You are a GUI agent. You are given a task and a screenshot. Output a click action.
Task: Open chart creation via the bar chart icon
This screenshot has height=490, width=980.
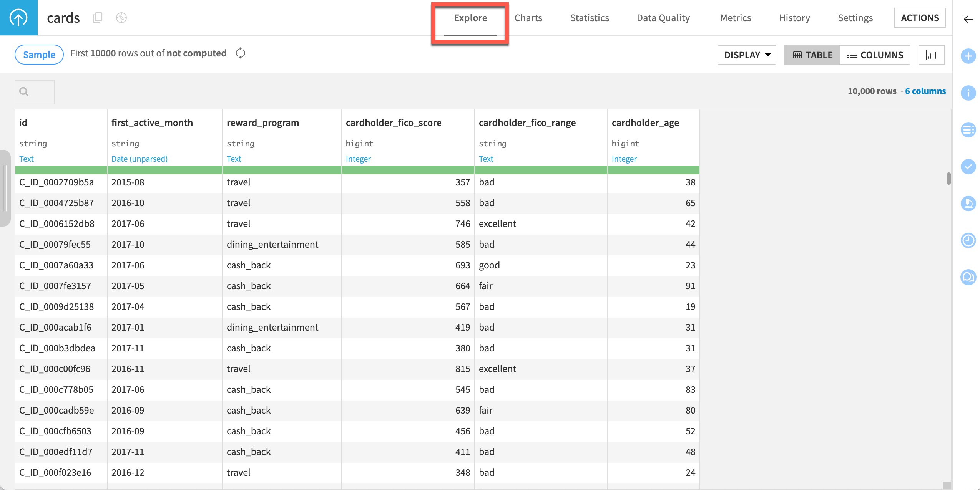pyautogui.click(x=932, y=55)
